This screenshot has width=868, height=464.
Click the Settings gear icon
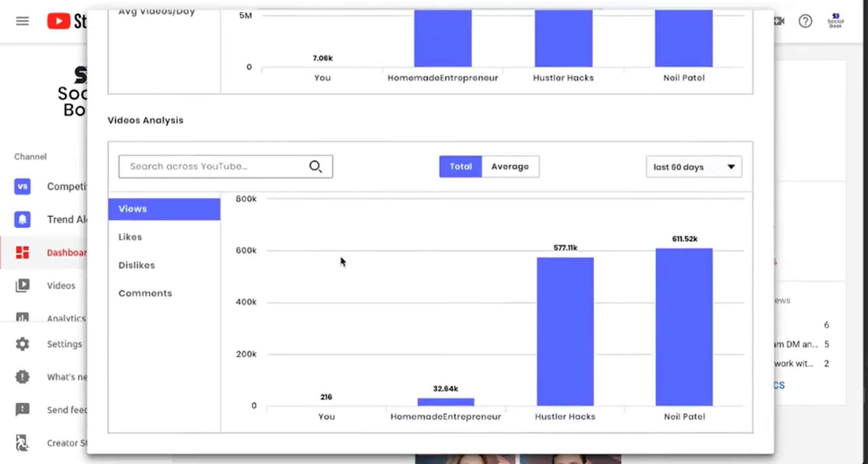(22, 344)
